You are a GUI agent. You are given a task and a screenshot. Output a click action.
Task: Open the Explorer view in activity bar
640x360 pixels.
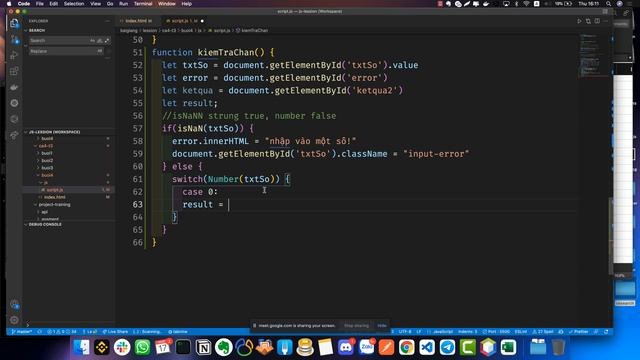(x=14, y=23)
